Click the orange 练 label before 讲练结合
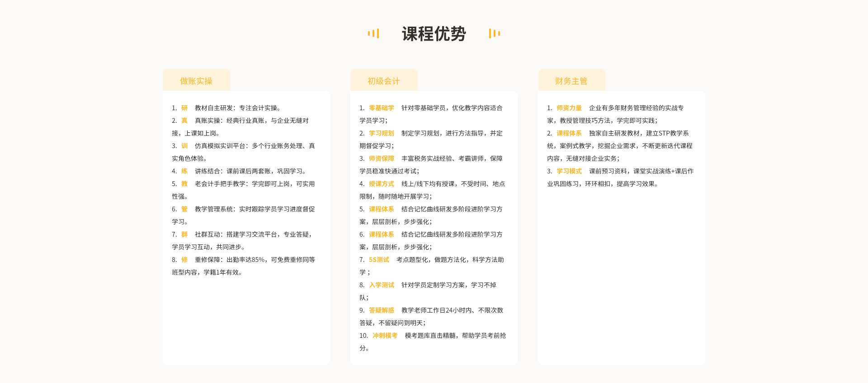The height and width of the screenshot is (383, 868). point(184,171)
